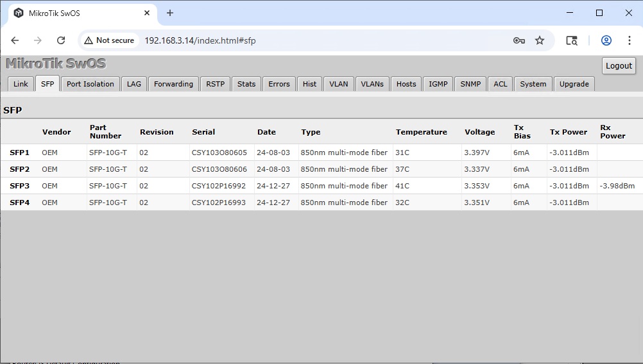
Task: Go to the System tab
Action: click(x=533, y=84)
